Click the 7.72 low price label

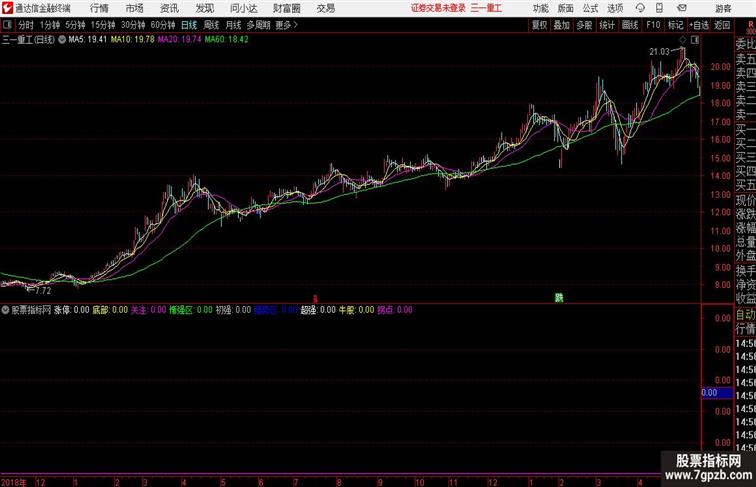(43, 291)
